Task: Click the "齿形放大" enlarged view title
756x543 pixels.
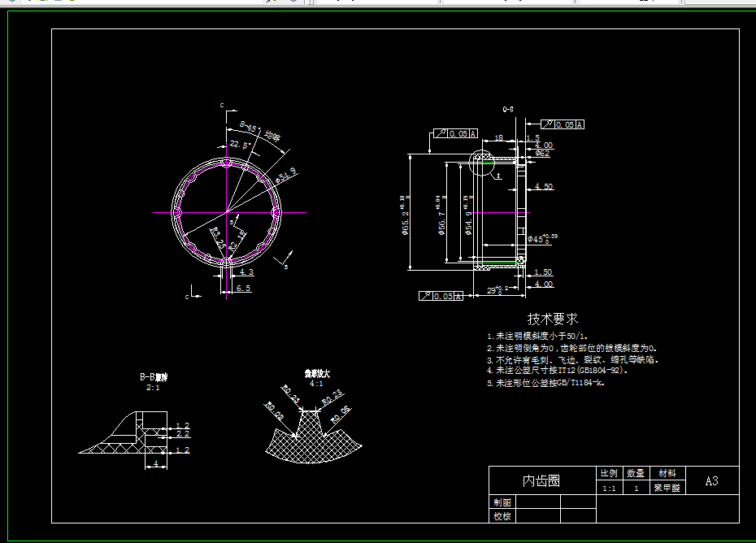Action: click(x=317, y=374)
